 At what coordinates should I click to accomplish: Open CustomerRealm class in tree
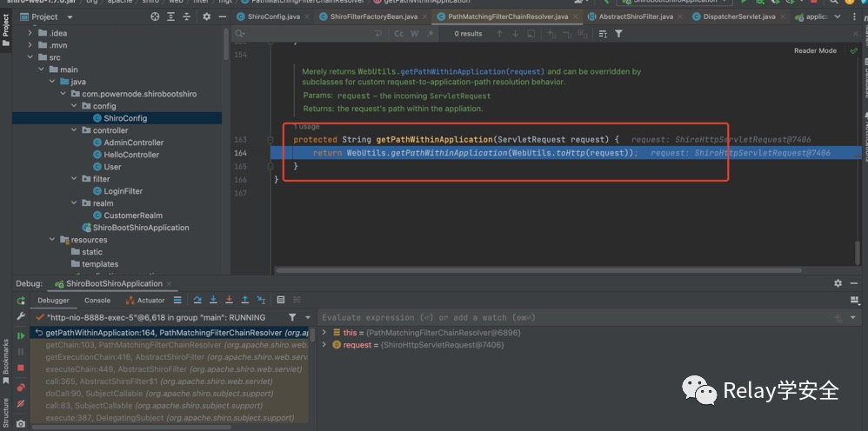(128, 215)
